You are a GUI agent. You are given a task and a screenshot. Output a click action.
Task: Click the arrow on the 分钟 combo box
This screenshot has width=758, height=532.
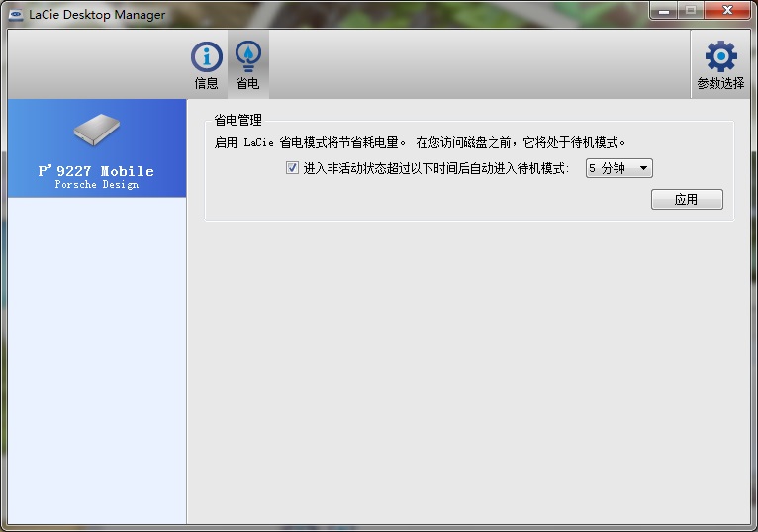643,169
